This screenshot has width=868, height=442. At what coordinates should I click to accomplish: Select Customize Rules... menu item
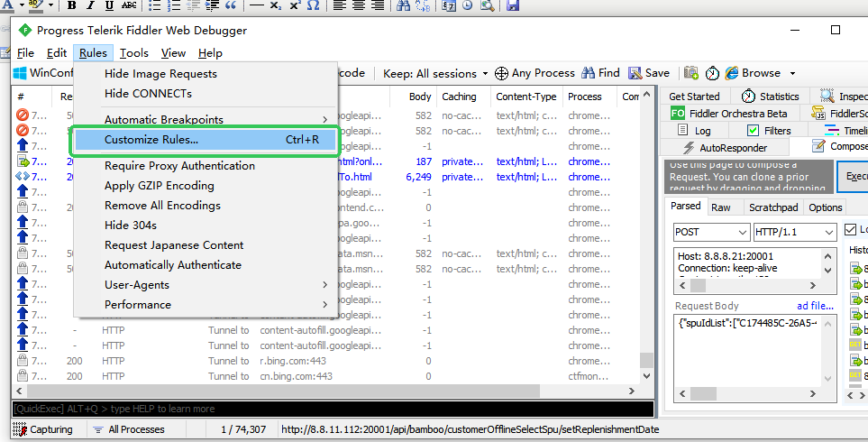(x=206, y=140)
